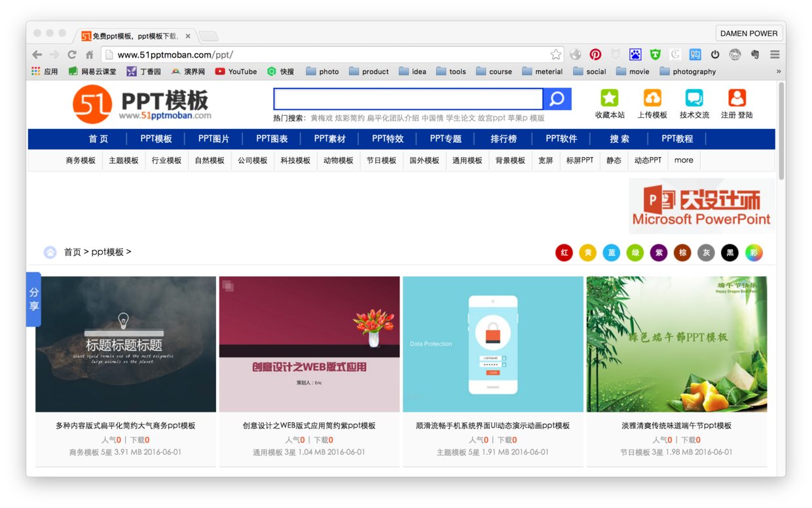Viewport: 812px width, 508px height.
Task: Click the browser address bar
Action: click(331, 55)
